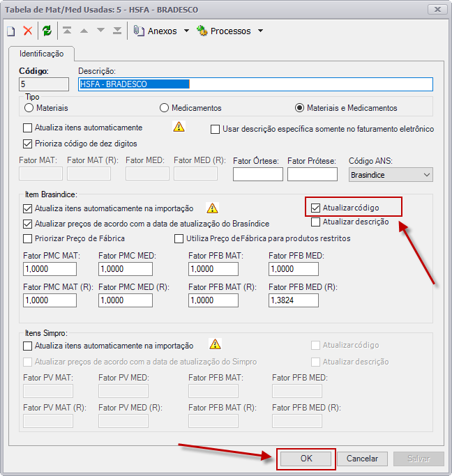Toggle Usar descrição específica no faturamento eletrônico
This screenshot has height=476, width=452.
pos(215,130)
